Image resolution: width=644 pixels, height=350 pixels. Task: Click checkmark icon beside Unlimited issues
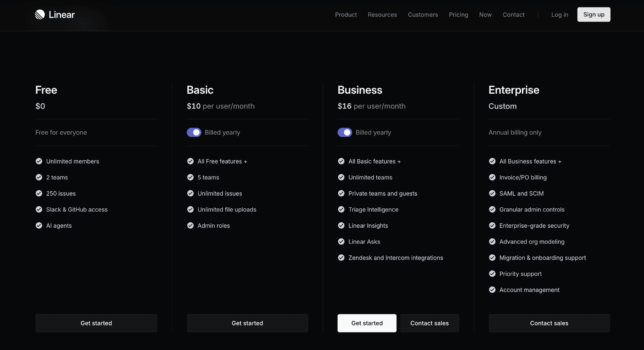click(x=190, y=194)
